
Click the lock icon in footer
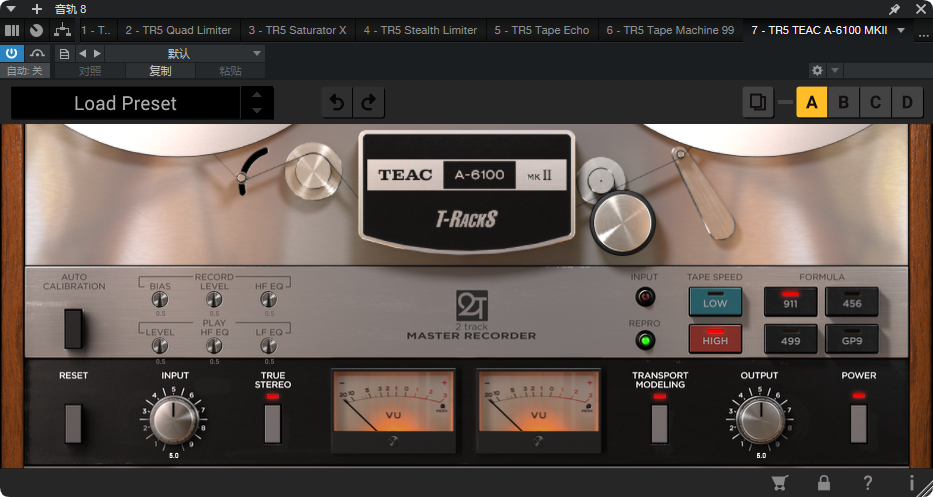(x=824, y=483)
